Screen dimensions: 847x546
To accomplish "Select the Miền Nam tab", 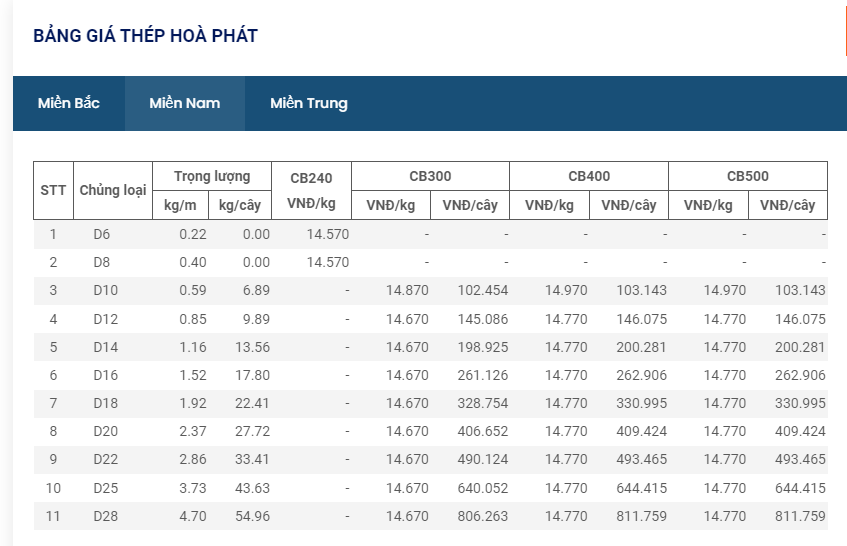I will tap(185, 103).
